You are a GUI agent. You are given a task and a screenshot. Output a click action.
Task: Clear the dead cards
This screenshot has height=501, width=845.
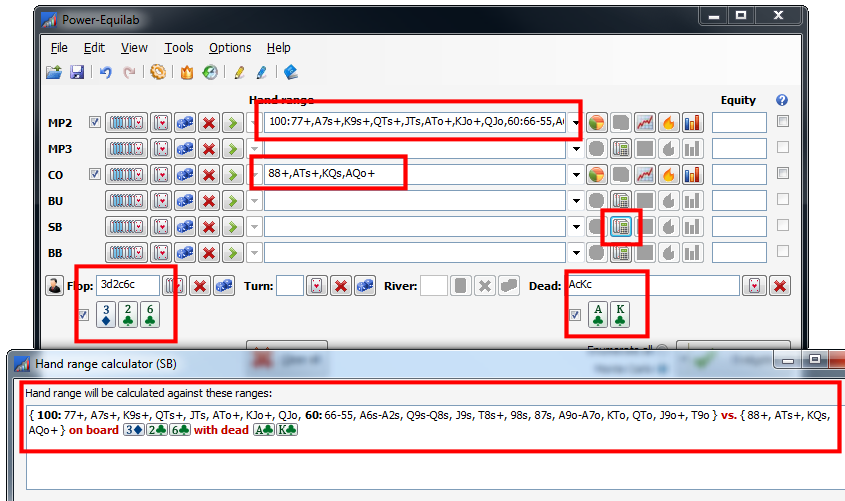(780, 286)
